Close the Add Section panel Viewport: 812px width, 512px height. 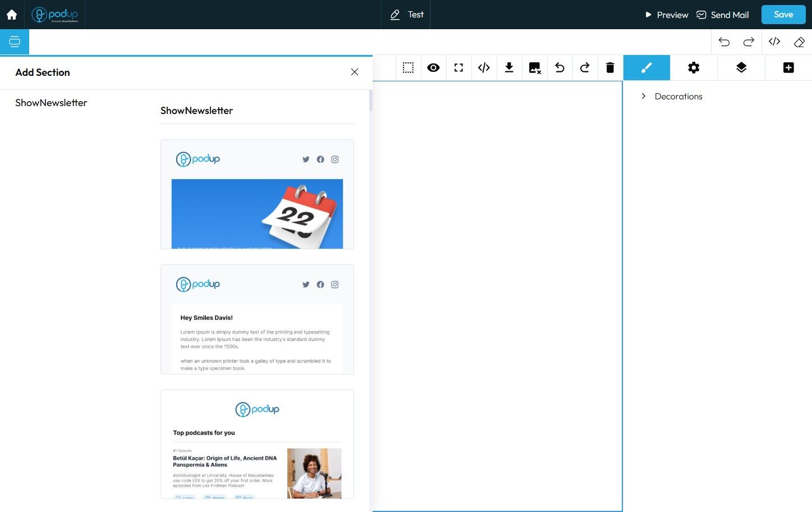[355, 72]
